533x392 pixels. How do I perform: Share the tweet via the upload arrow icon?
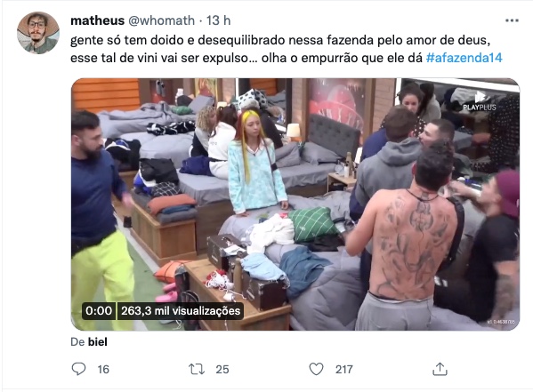(440, 369)
